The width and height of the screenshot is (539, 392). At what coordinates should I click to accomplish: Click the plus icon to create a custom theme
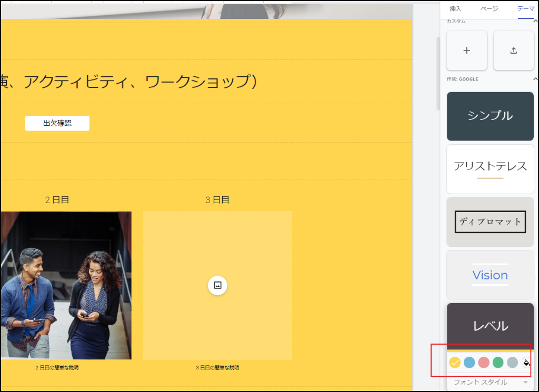466,51
